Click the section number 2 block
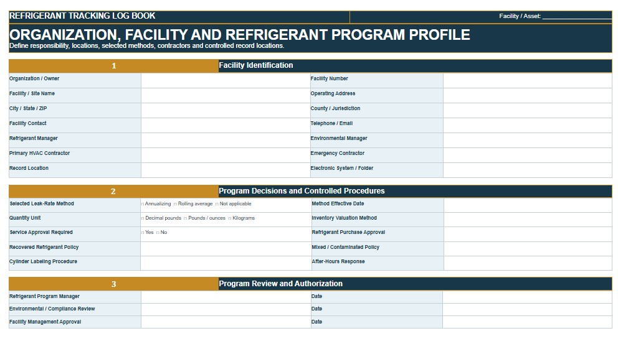Image resolution: width=618 pixels, height=364 pixels. click(x=113, y=191)
